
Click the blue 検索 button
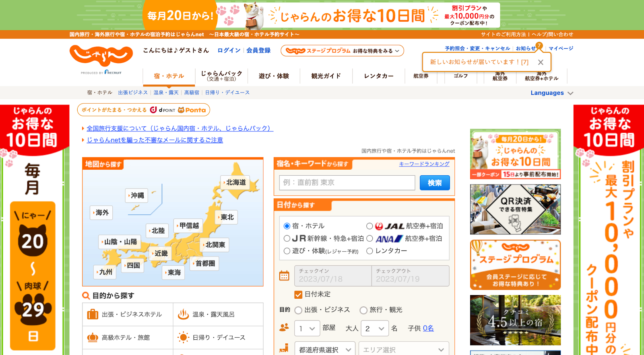(x=435, y=183)
